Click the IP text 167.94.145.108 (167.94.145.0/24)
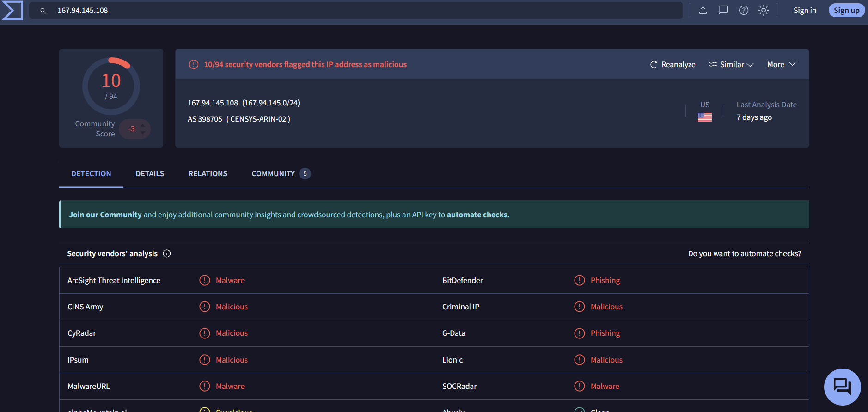Screen dimensions: 868x412 (x=244, y=103)
